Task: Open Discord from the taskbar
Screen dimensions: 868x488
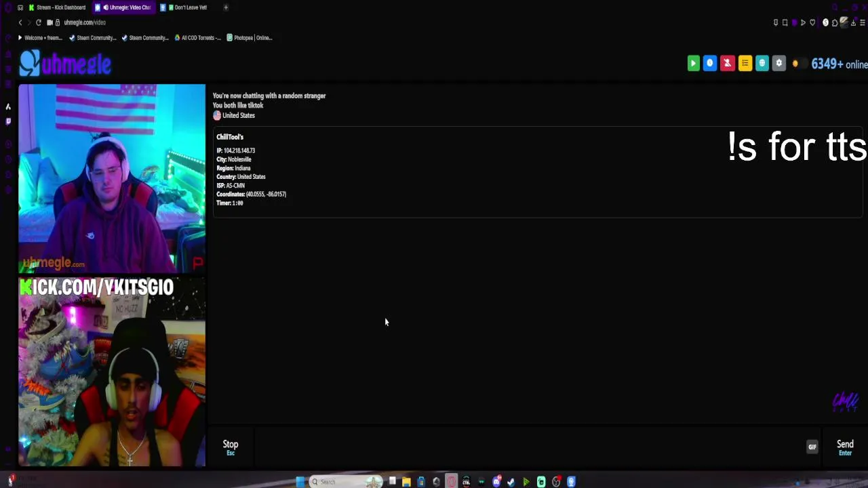Action: pyautogui.click(x=496, y=482)
